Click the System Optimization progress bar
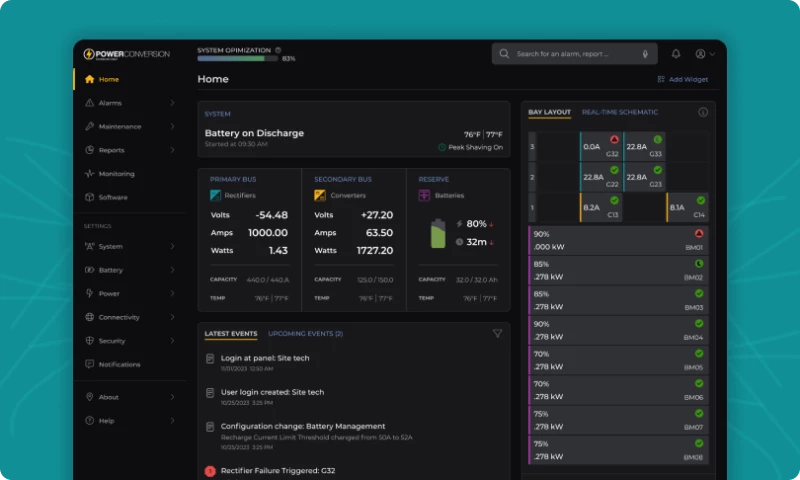 click(x=237, y=59)
